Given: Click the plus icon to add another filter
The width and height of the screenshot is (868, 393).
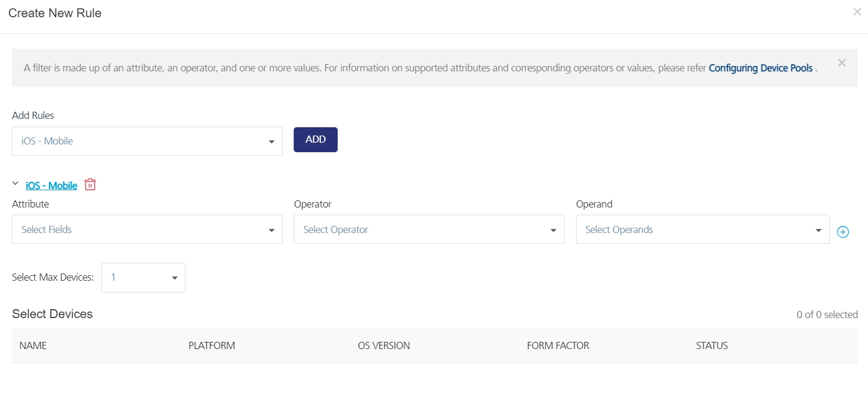Looking at the screenshot, I should 843,232.
